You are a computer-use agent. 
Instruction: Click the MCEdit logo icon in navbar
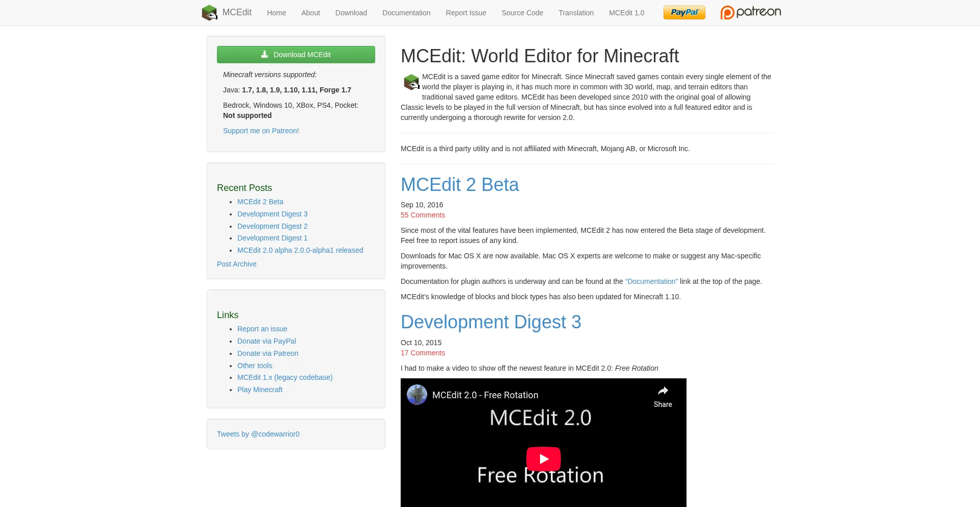click(209, 13)
